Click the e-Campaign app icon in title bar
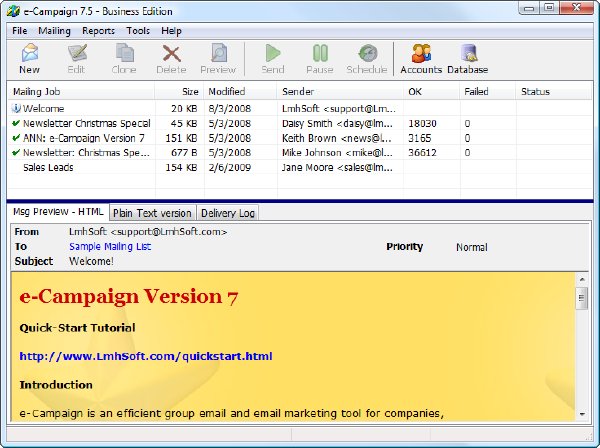The image size is (600, 448). point(13,11)
